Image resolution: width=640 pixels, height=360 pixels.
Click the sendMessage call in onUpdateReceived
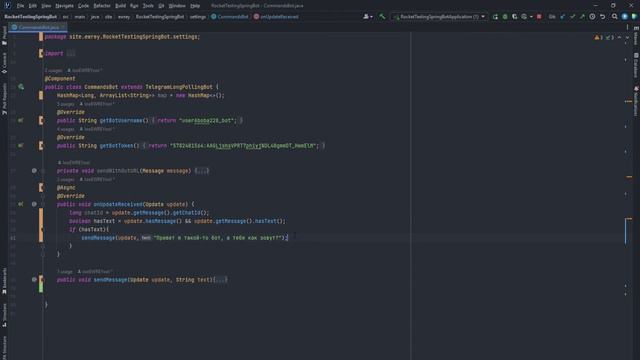[x=98, y=238]
